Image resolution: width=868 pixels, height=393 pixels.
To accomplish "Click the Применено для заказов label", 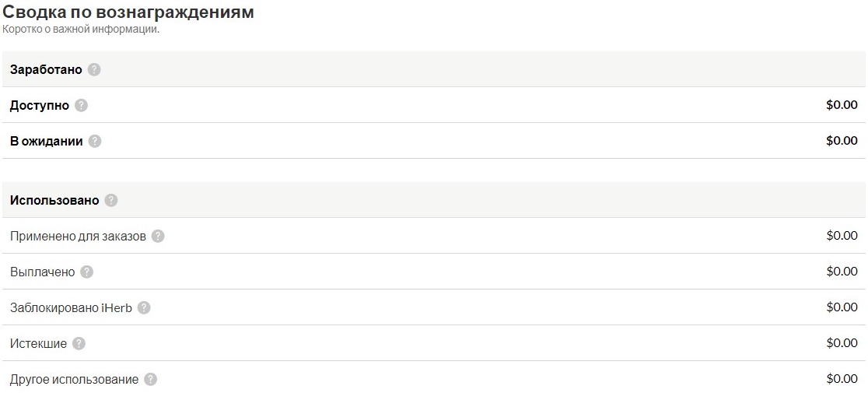I will coord(78,237).
